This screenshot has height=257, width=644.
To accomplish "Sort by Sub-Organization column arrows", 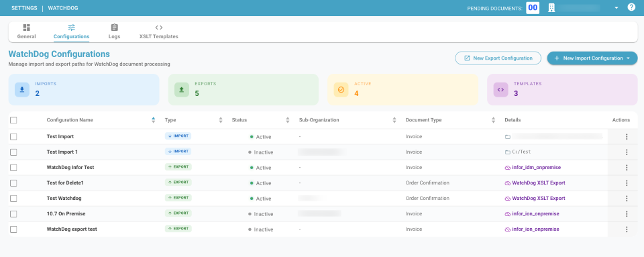I will point(394,120).
